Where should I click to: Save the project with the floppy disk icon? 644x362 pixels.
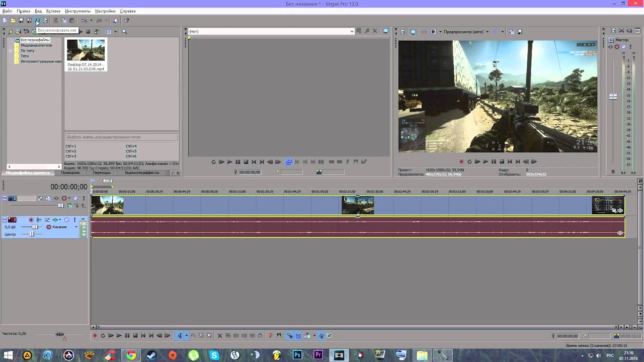[x=21, y=21]
